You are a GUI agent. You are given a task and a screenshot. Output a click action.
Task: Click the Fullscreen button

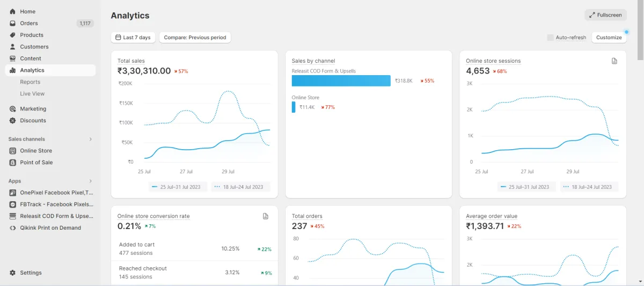tap(605, 15)
